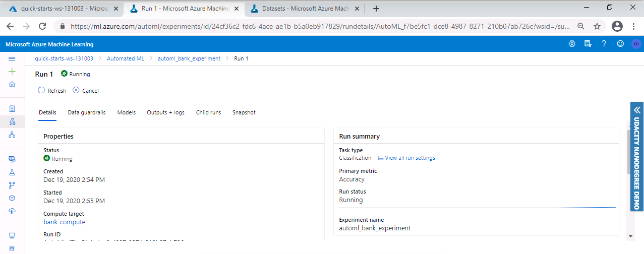Click View all run settings link
The width and height of the screenshot is (644, 254).
[x=406, y=158]
